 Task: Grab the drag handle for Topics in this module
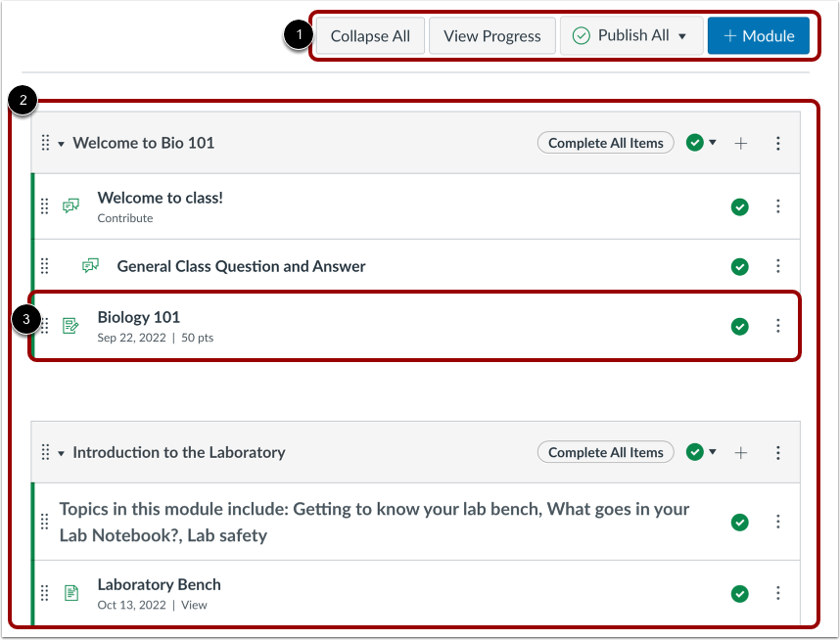pos(44,522)
